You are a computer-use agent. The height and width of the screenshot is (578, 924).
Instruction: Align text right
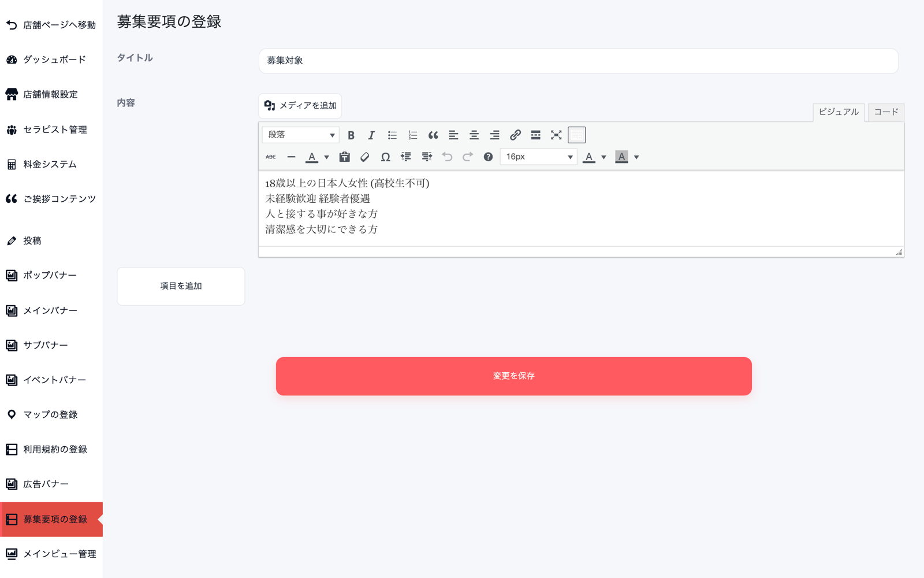[494, 135]
